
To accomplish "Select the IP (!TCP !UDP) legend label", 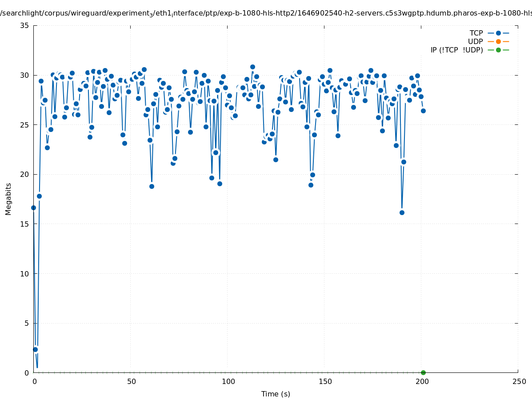I will (x=456, y=50).
